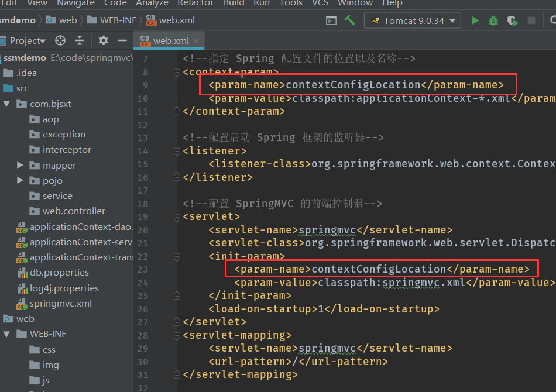
Task: Expand the mapper package
Action: [20, 165]
